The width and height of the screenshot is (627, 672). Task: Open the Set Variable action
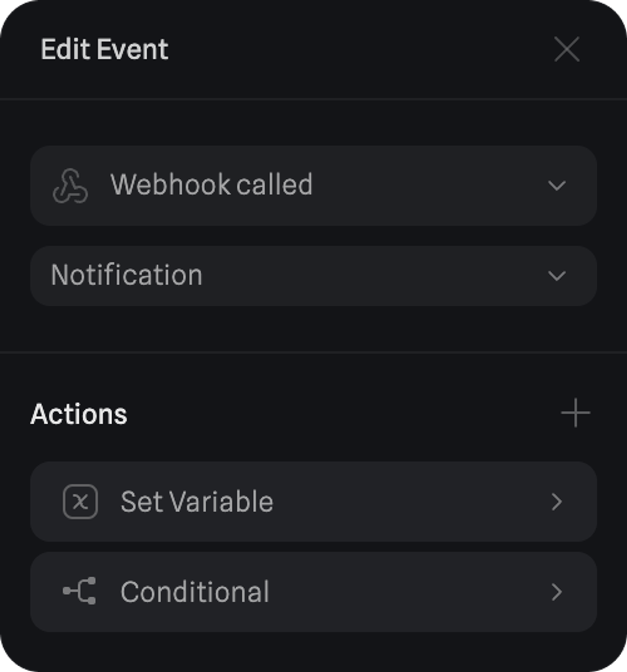point(313,501)
